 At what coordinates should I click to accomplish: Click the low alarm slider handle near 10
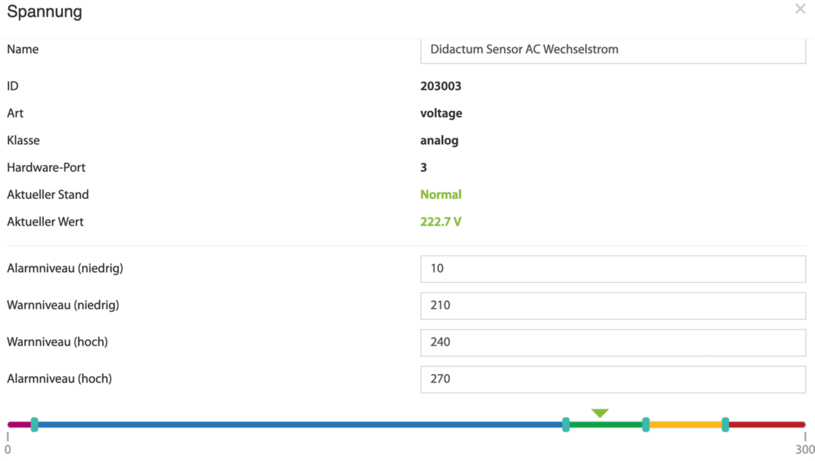point(34,425)
